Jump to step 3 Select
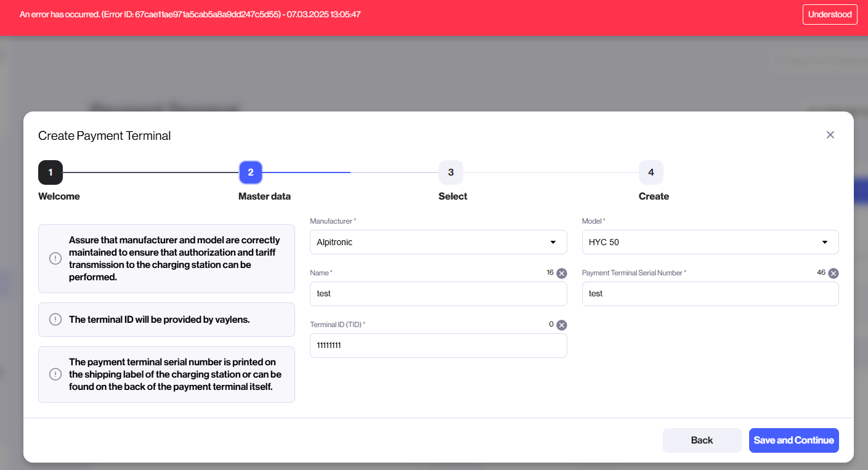Screen dimensions: 868x470 tap(451, 172)
